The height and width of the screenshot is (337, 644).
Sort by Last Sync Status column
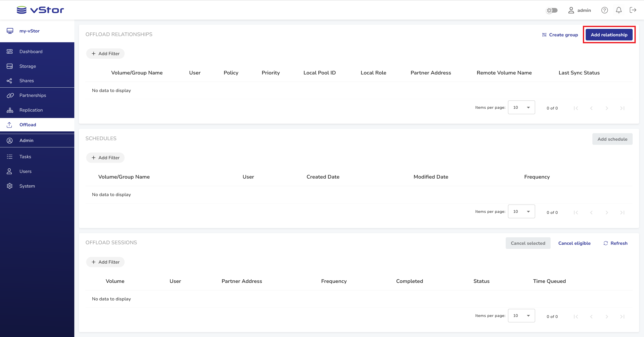click(x=579, y=73)
